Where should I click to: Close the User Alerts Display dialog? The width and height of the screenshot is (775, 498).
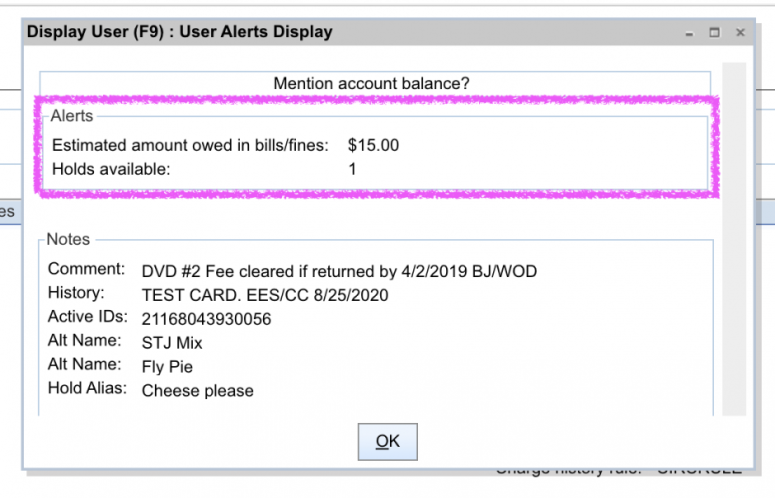[x=740, y=32]
